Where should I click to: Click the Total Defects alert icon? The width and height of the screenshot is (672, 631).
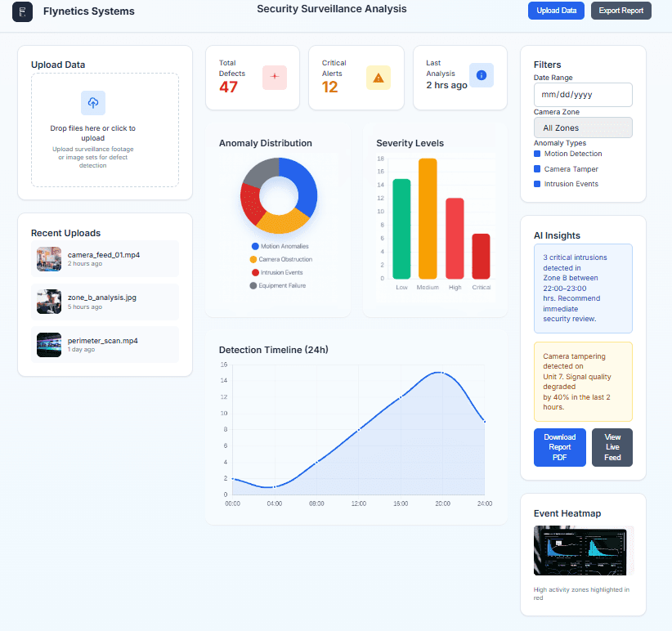point(275,77)
